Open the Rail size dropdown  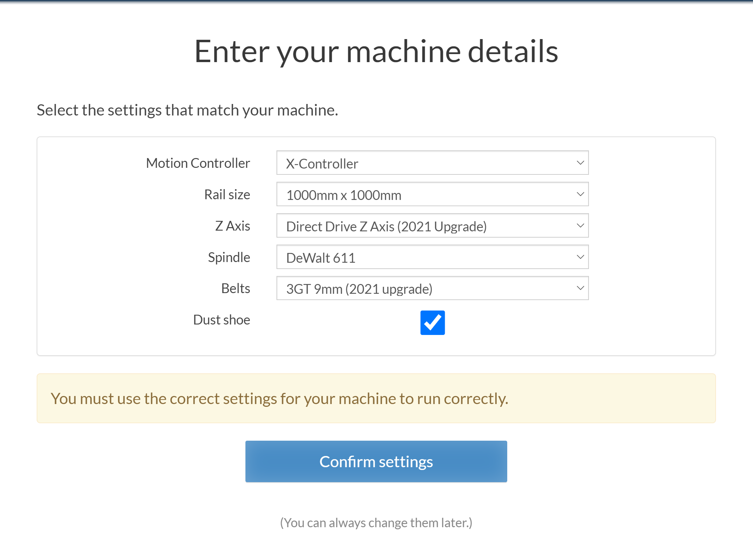tap(432, 194)
